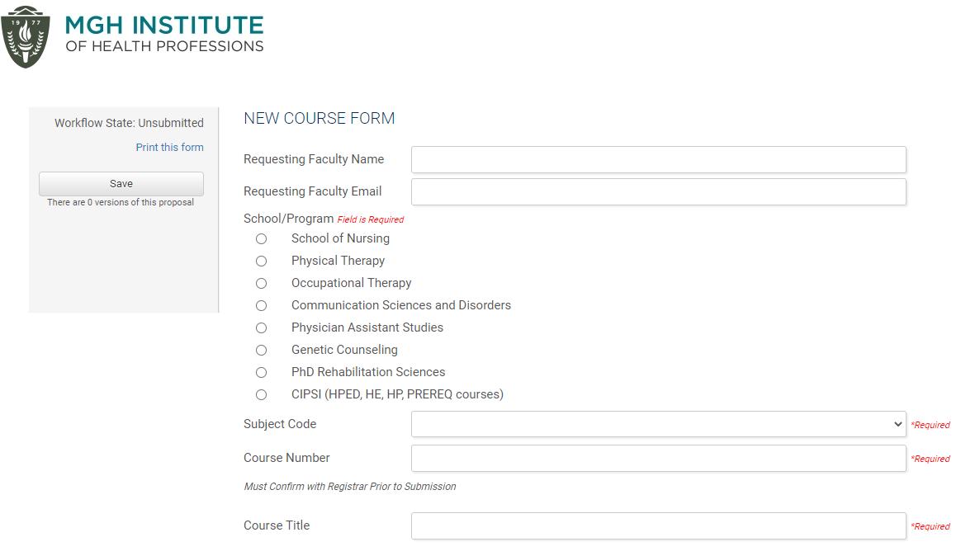Click into the Requesting Faculty Email field
This screenshot has height=556, width=980.
click(658, 191)
